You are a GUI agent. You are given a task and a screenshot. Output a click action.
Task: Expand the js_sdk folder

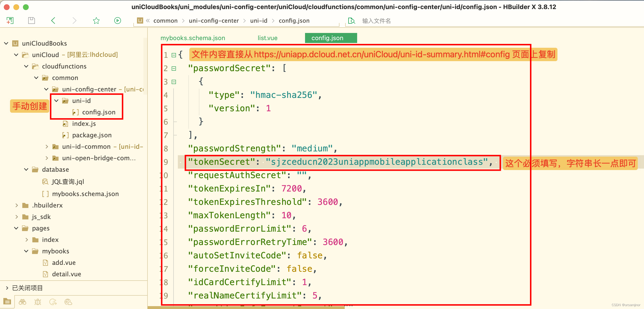pyautogui.click(x=16, y=217)
